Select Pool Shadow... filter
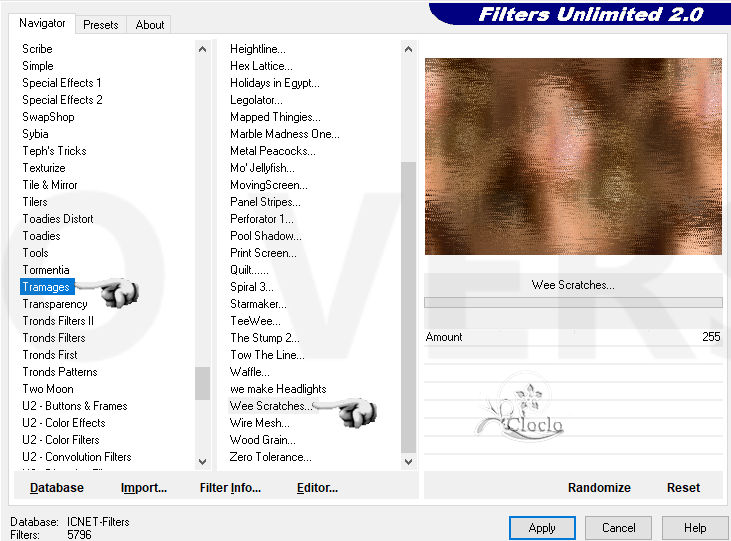Image resolution: width=731 pixels, height=541 pixels. 266,236
